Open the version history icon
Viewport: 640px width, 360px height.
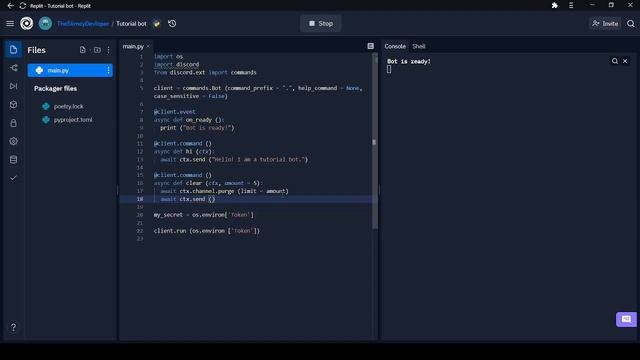coord(172,24)
